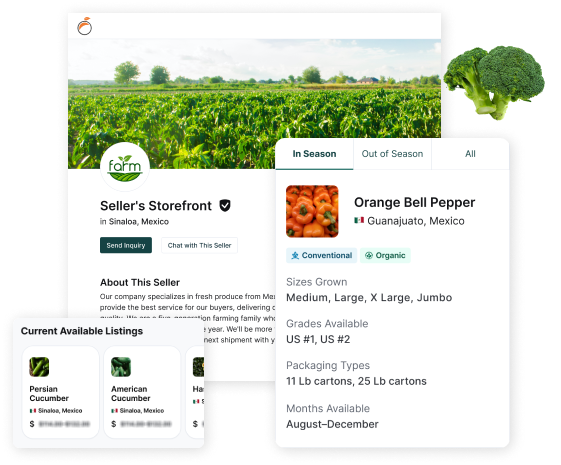
Task: Open the partially visible third listing card
Action: [x=195, y=392]
